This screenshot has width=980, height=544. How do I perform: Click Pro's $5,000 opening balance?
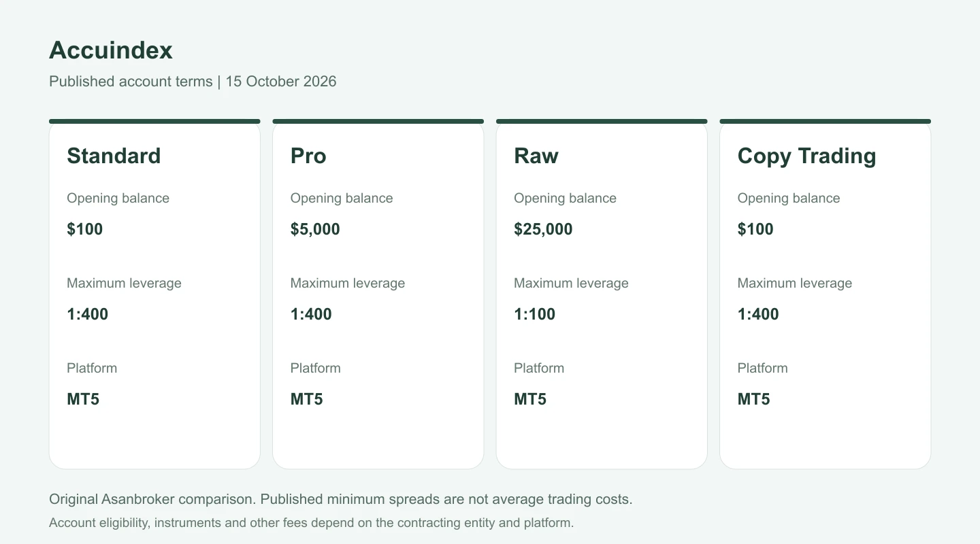click(315, 229)
